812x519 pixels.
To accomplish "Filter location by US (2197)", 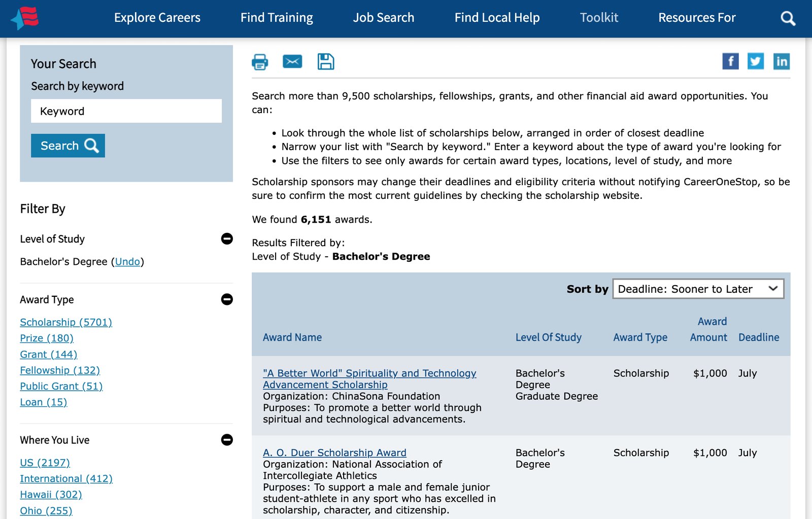I will click(x=45, y=463).
